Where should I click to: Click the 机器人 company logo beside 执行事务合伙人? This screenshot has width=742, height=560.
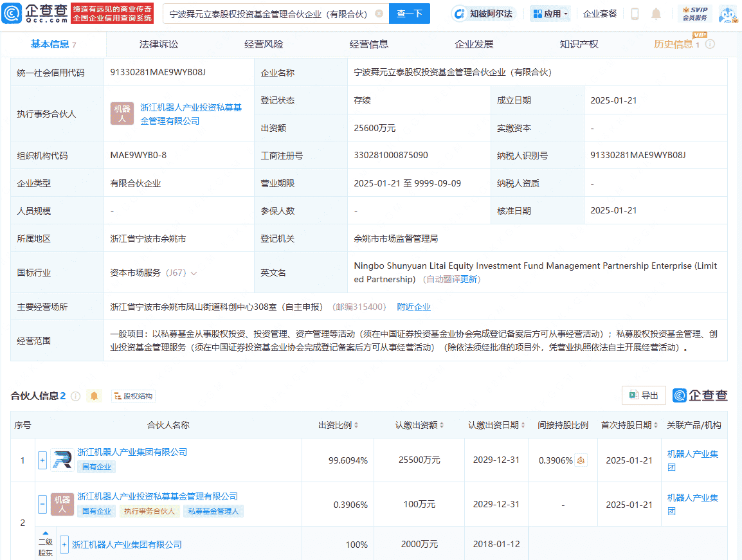point(122,114)
